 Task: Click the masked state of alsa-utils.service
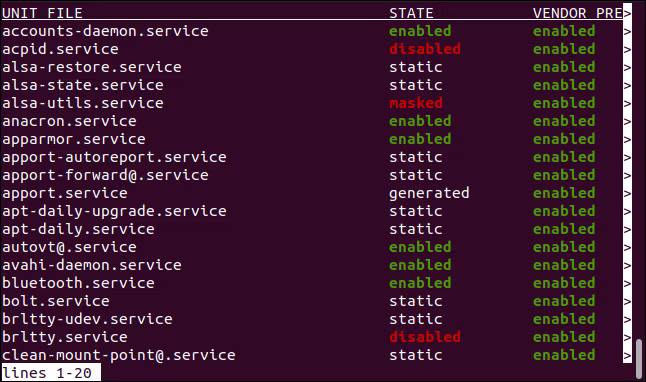click(x=416, y=103)
